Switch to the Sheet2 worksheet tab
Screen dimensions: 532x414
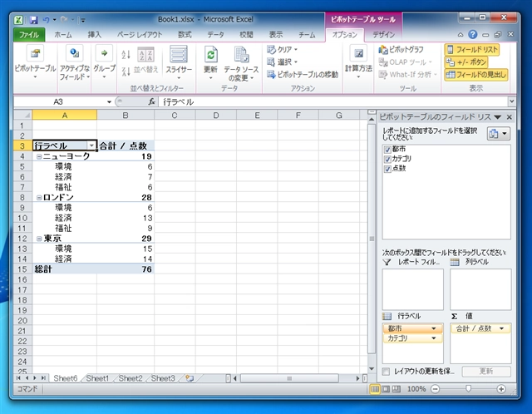point(131,378)
